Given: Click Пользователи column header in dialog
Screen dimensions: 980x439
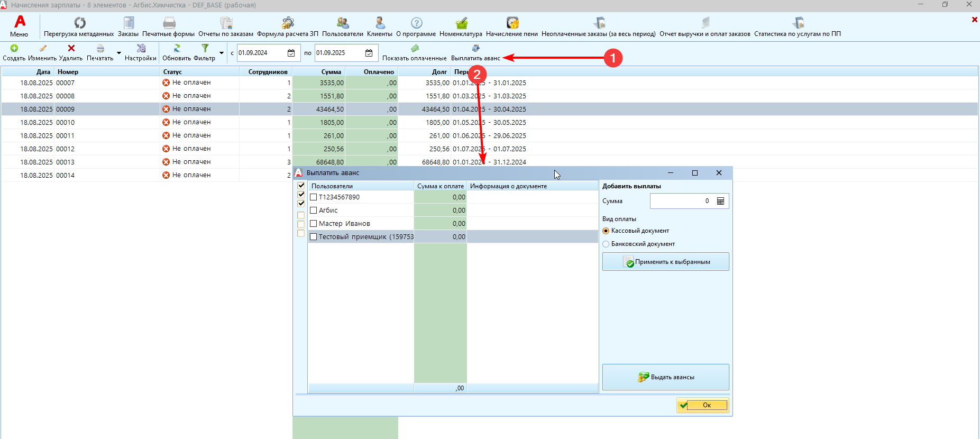Looking at the screenshot, I should [361, 186].
